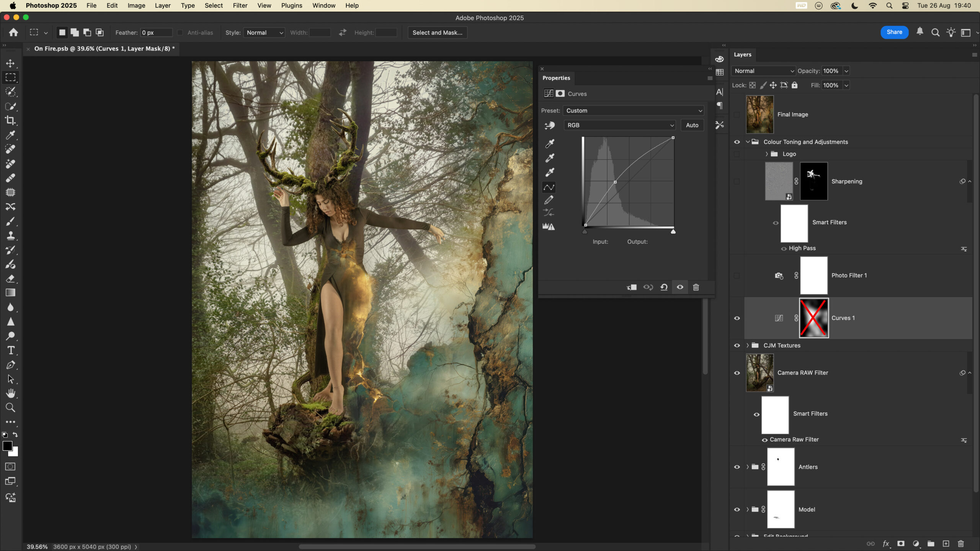Select the Move tool

click(x=10, y=63)
